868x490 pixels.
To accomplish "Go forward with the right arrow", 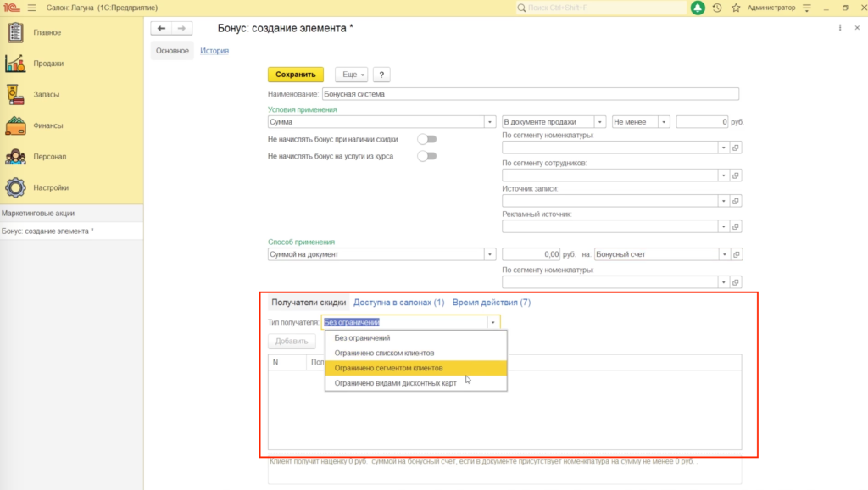I will click(x=181, y=28).
